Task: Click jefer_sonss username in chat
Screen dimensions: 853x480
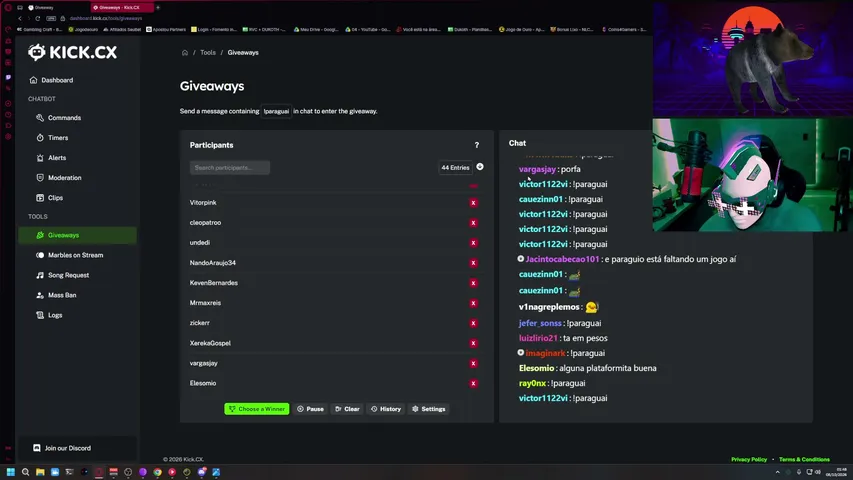Action: [540, 323]
